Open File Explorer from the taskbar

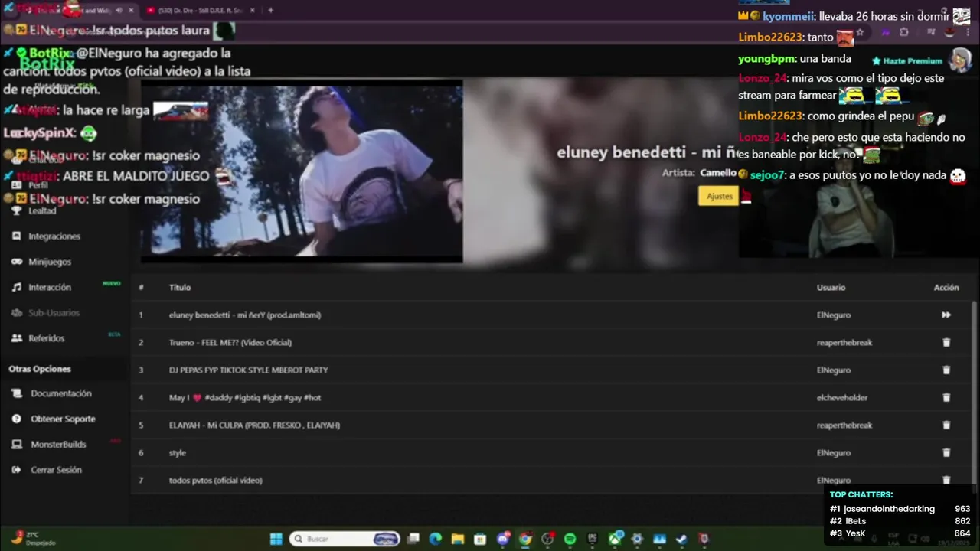458,539
